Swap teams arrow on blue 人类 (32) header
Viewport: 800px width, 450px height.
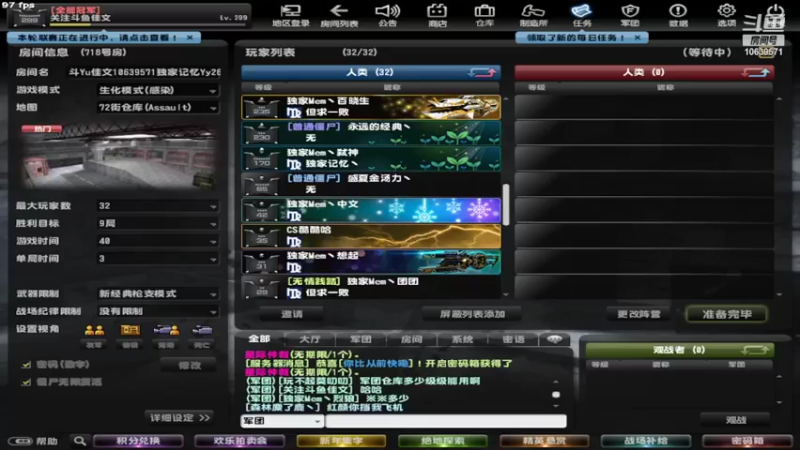point(482,72)
